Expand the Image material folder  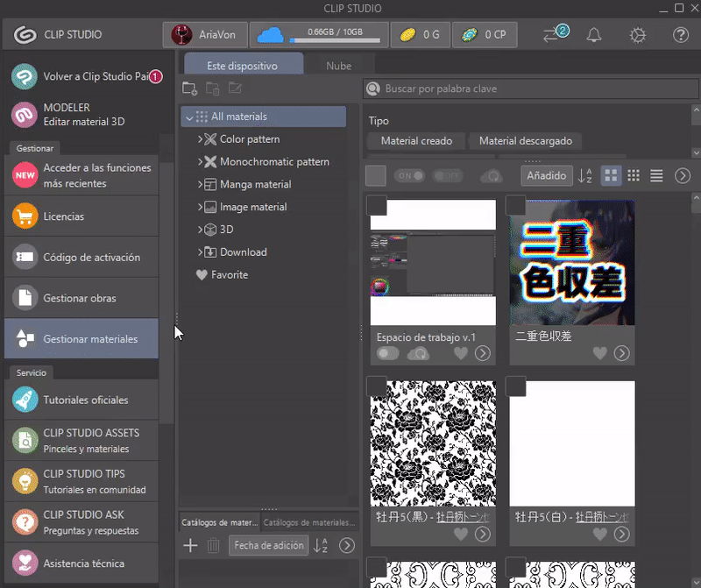coord(200,207)
